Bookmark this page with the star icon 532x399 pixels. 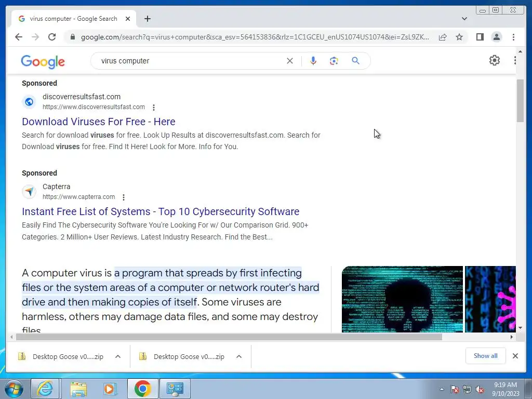(459, 37)
